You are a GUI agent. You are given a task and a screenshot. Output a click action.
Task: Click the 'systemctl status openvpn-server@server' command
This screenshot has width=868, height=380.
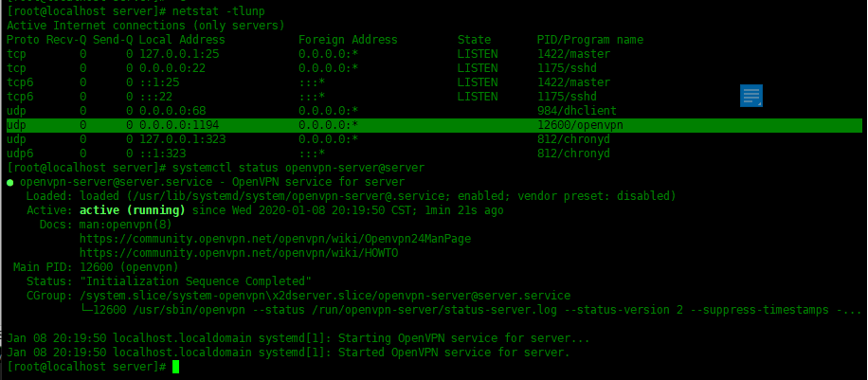pyautogui.click(x=298, y=168)
